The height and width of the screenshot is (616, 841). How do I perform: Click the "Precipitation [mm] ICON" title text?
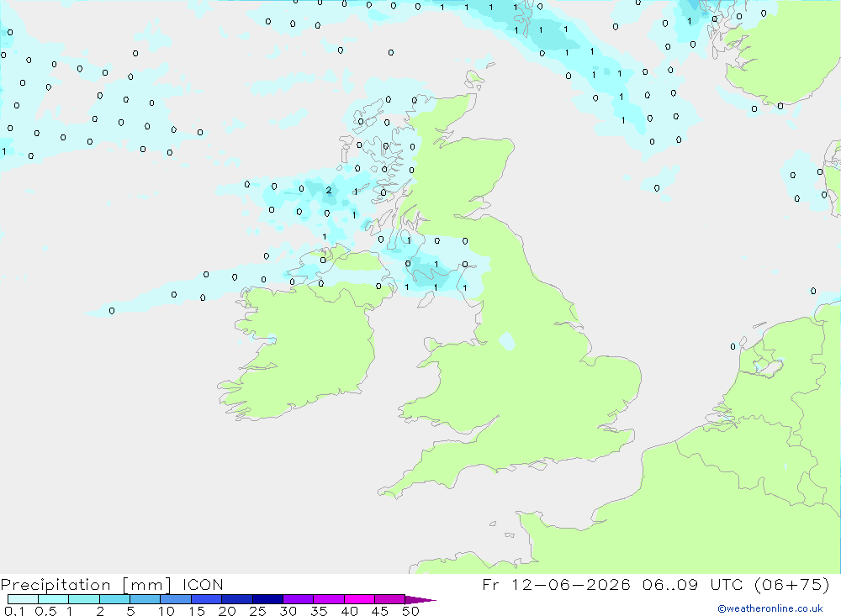tap(112, 585)
